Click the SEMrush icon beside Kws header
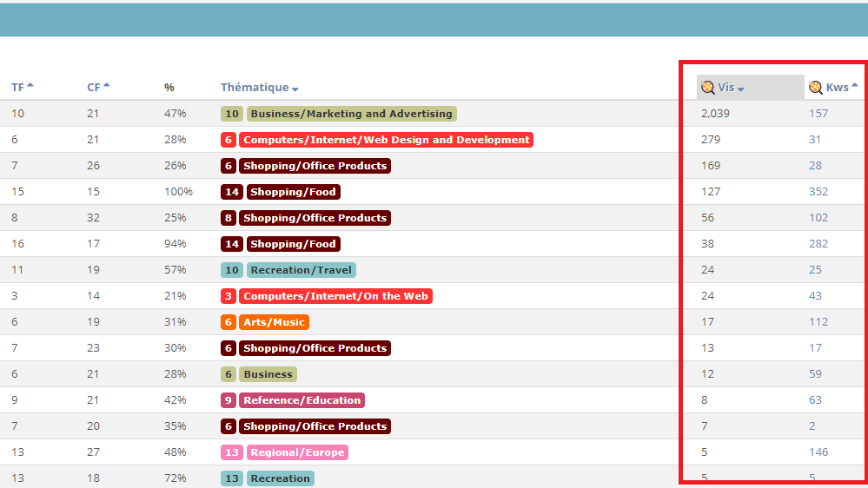Image resolution: width=868 pixels, height=488 pixels. pos(815,88)
